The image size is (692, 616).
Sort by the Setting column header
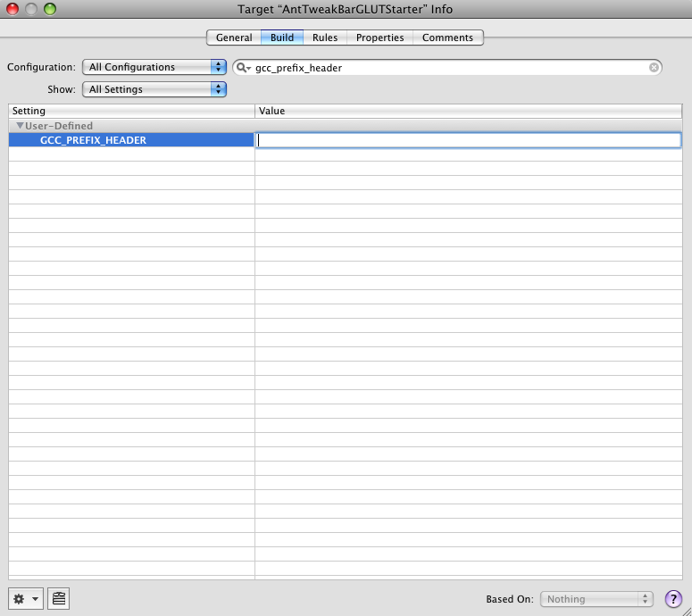tap(131, 111)
